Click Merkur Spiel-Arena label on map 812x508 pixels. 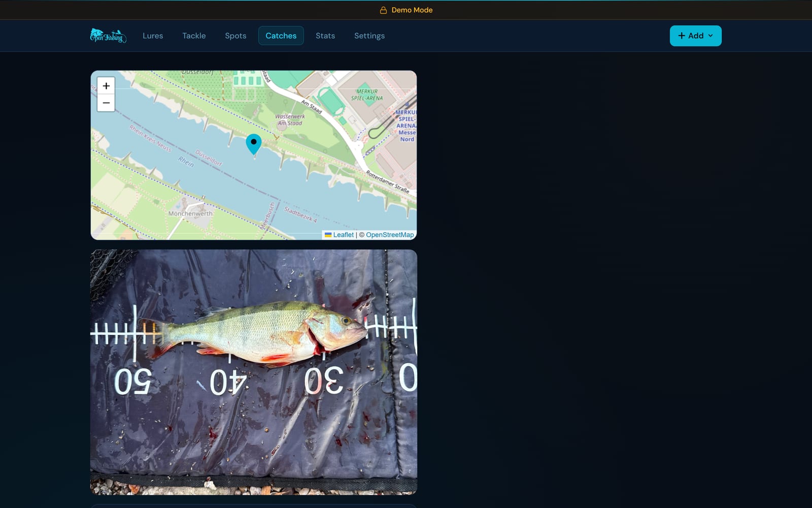click(x=367, y=95)
